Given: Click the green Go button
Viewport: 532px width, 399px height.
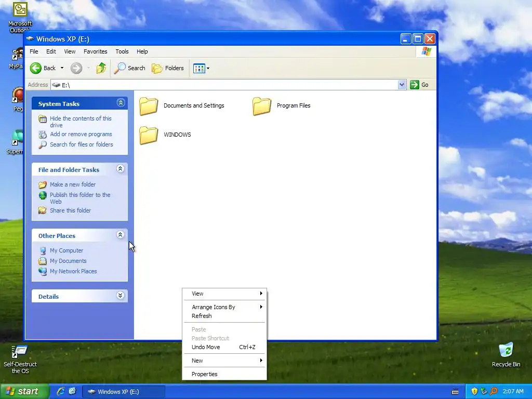Looking at the screenshot, I should tap(419, 85).
